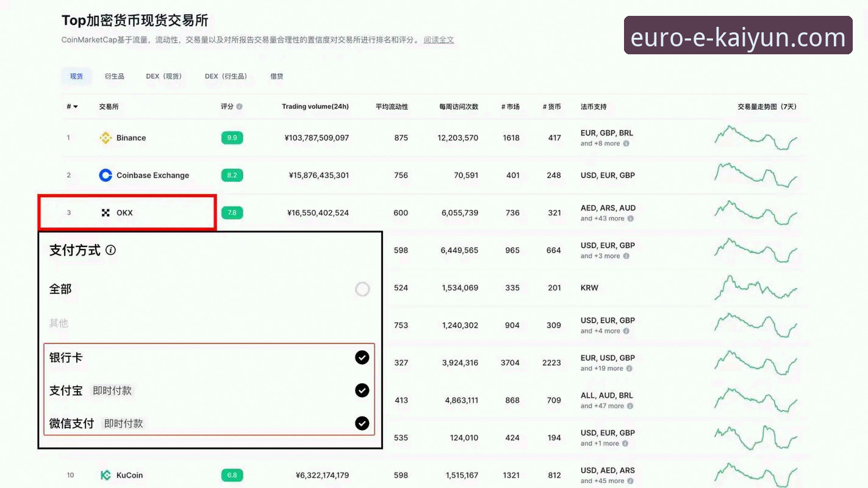The height and width of the screenshot is (488, 868).
Task: Open the KRW row volume sparkline
Action: click(756, 288)
